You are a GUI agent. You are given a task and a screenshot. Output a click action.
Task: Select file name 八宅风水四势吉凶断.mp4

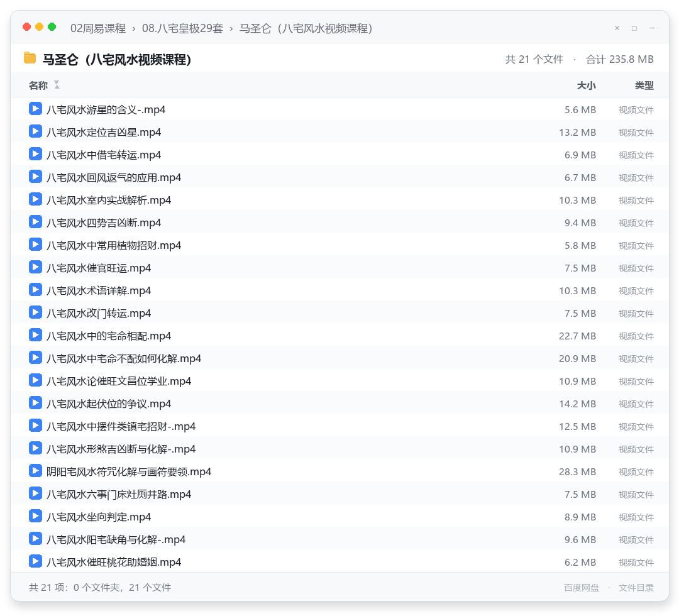click(104, 223)
